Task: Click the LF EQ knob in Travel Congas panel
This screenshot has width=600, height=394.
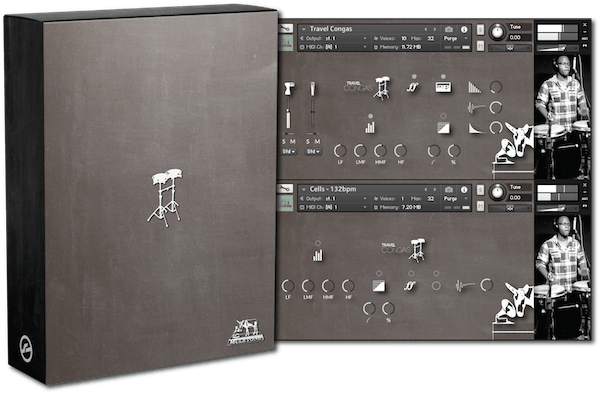Action: [x=340, y=151]
